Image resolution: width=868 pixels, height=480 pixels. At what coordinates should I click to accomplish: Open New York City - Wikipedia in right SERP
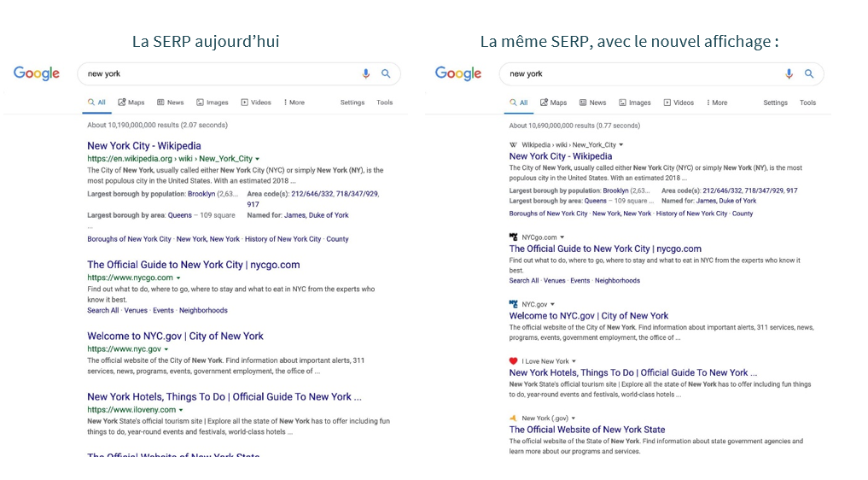pos(561,156)
